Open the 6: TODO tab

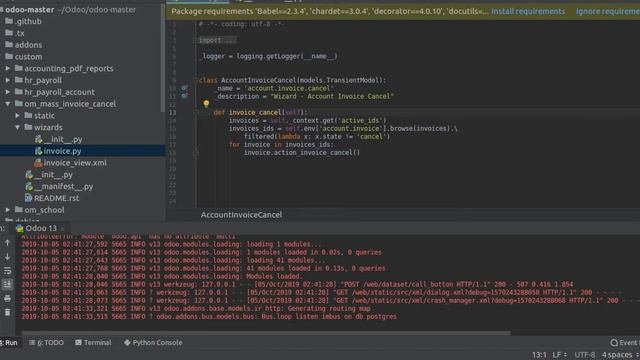[x=47, y=342]
